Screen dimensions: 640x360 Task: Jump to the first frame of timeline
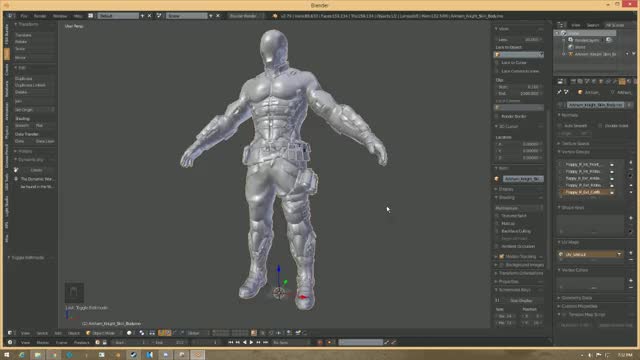[x=231, y=342]
